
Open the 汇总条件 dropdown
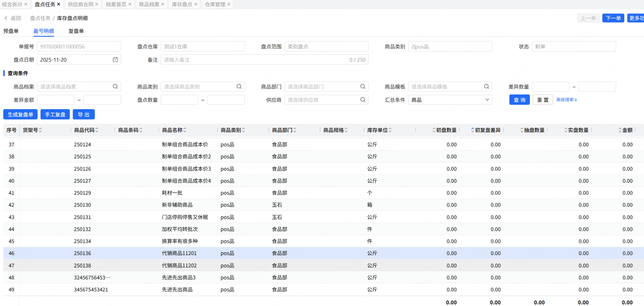(x=450, y=100)
